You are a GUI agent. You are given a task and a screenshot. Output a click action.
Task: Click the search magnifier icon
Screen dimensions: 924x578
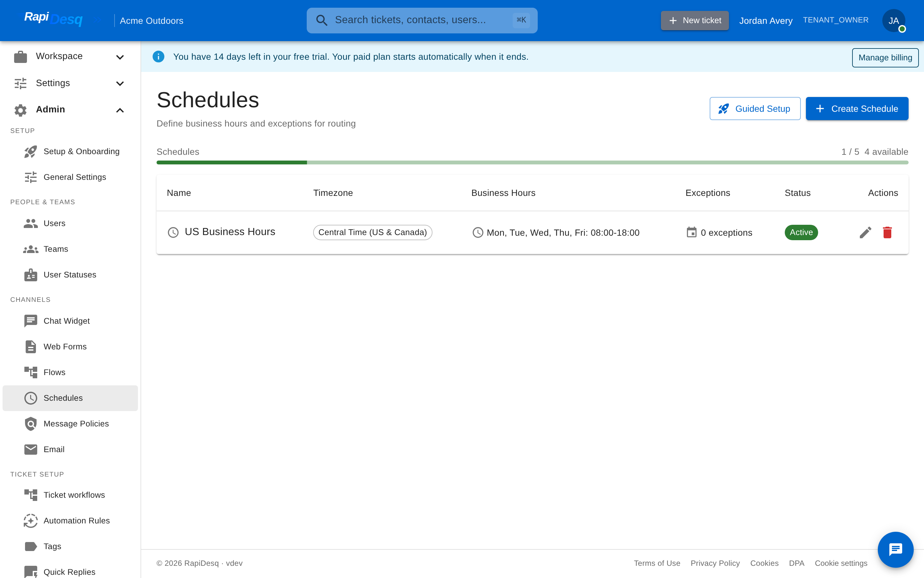click(x=321, y=20)
